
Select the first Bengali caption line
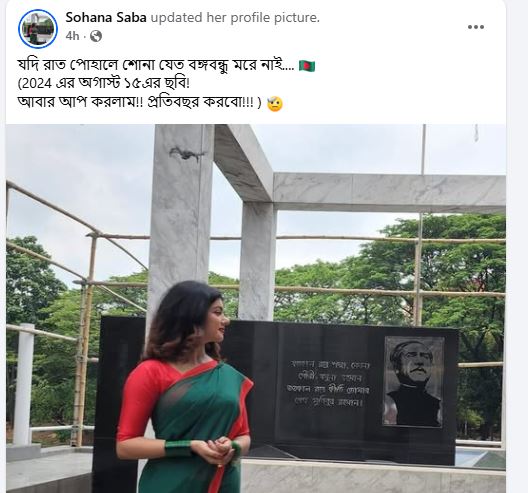coord(156,65)
